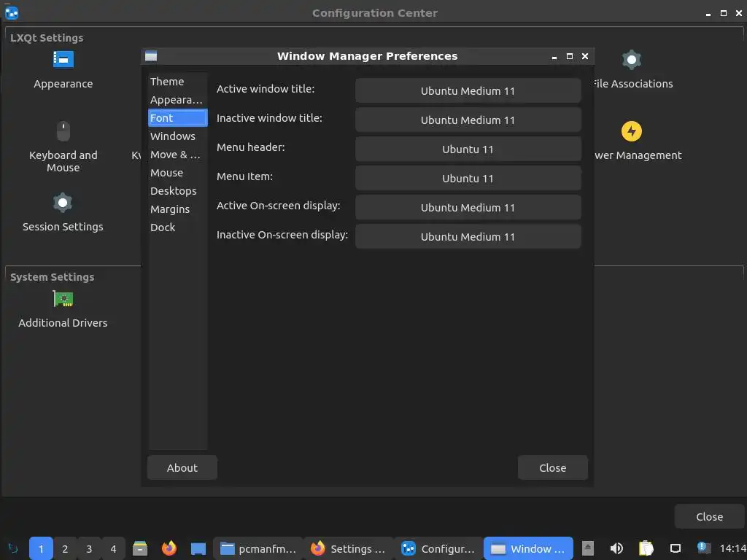Select Appearance in preferences sidebar
Screen dimensions: 747x560
[x=178, y=100]
